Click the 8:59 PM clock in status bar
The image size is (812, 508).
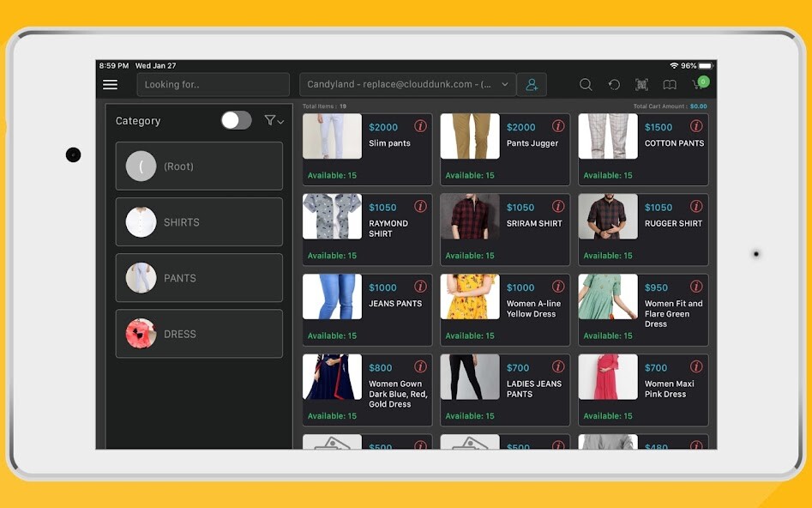point(114,66)
